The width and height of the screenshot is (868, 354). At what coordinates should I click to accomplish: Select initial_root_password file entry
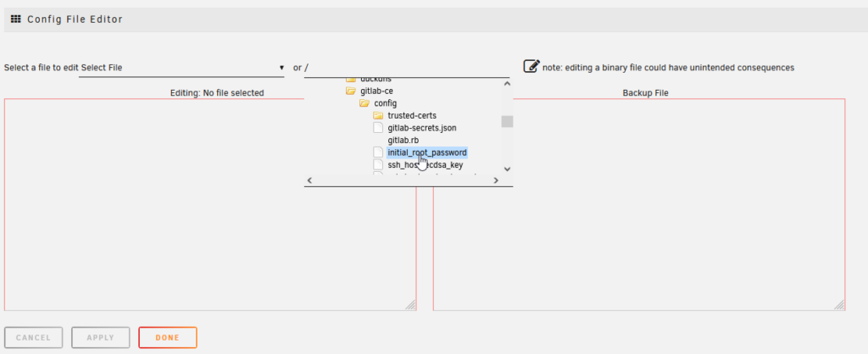point(426,152)
